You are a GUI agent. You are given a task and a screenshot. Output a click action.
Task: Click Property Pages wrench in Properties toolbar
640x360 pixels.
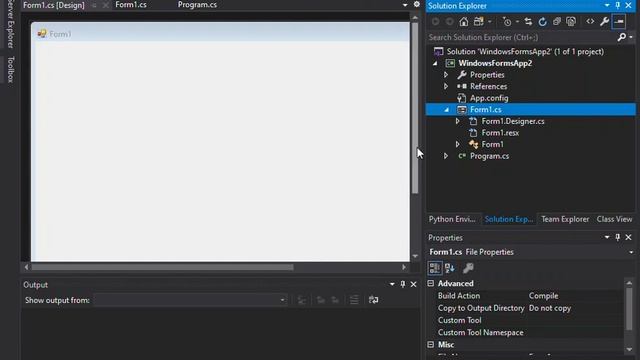coord(468,268)
